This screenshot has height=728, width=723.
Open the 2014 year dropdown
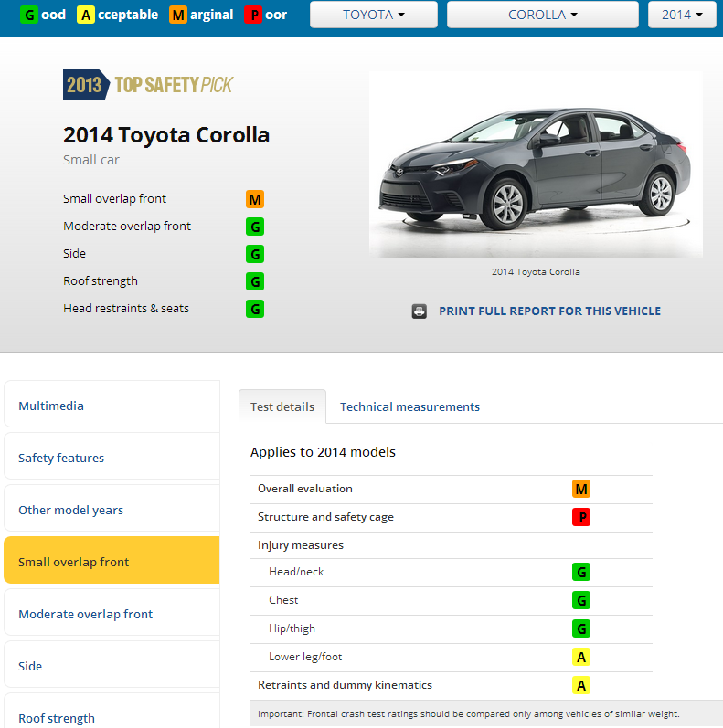tap(682, 15)
